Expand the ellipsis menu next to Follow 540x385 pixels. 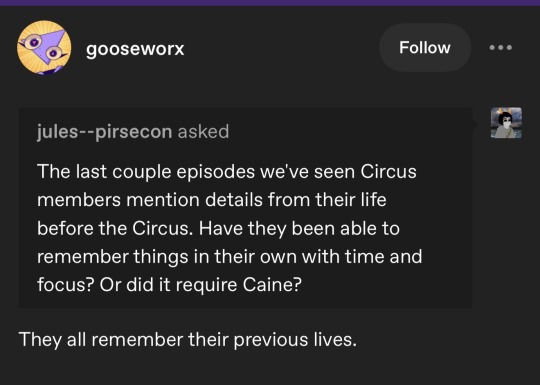tap(501, 48)
